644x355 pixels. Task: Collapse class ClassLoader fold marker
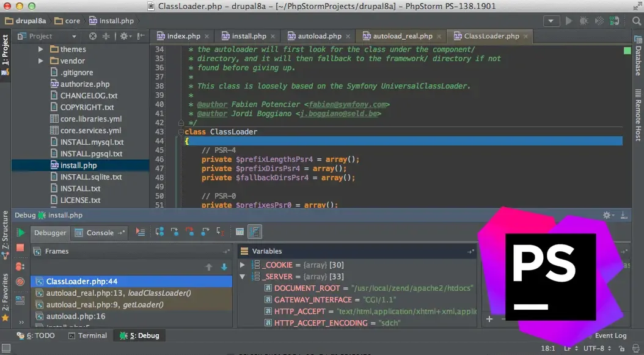tap(181, 132)
